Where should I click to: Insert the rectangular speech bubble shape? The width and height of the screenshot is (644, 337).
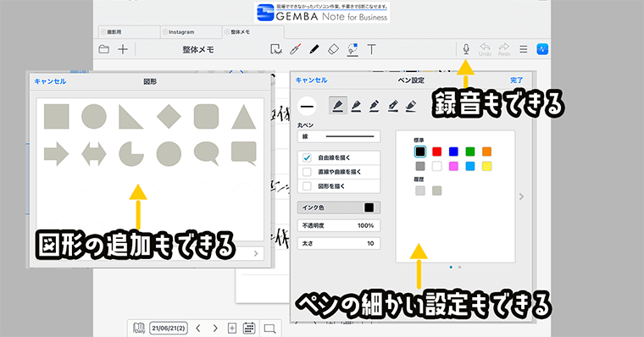click(244, 153)
